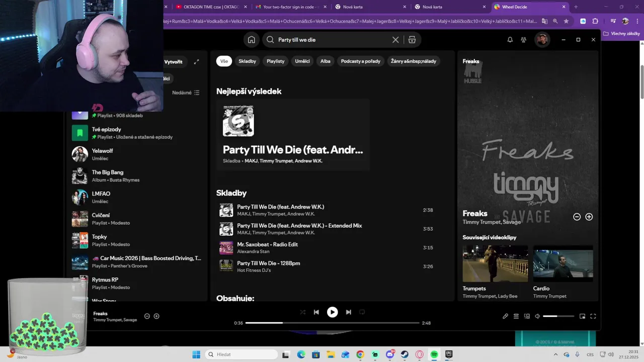The height and width of the screenshot is (362, 644).
Task: Select the Žánry a nálady filter chip
Action: click(x=414, y=61)
